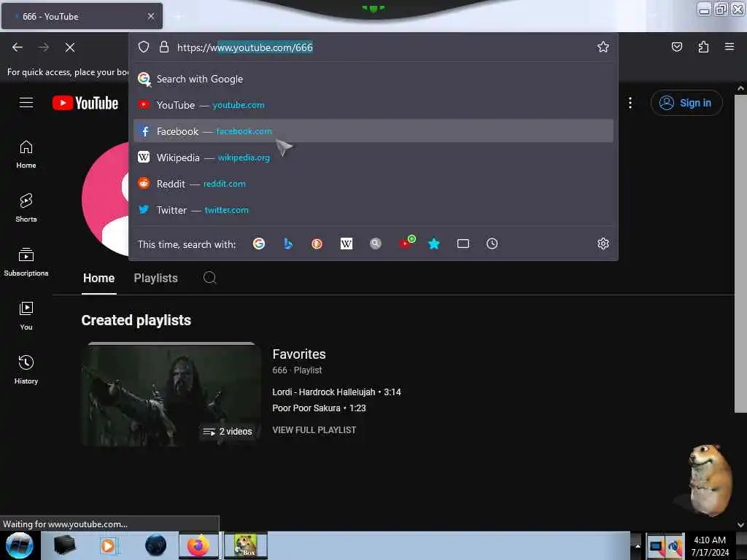Open History in YouTube sidebar
The height and width of the screenshot is (560, 747).
point(26,370)
